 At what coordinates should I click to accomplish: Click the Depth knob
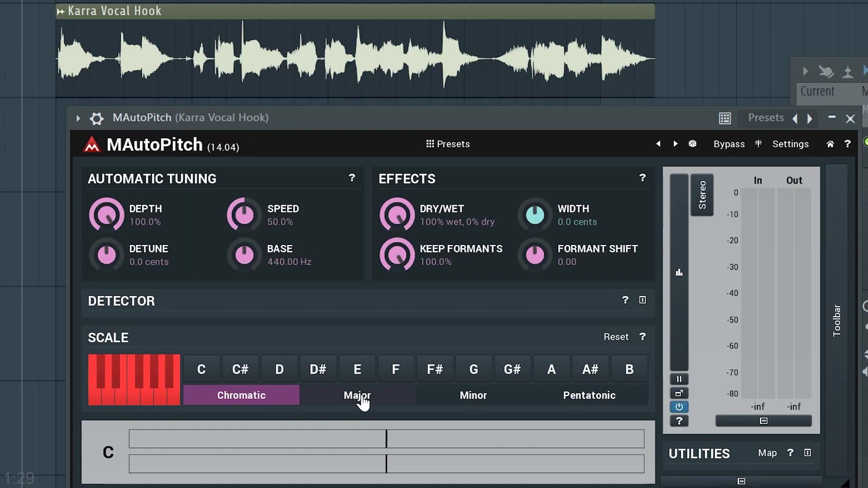107,215
